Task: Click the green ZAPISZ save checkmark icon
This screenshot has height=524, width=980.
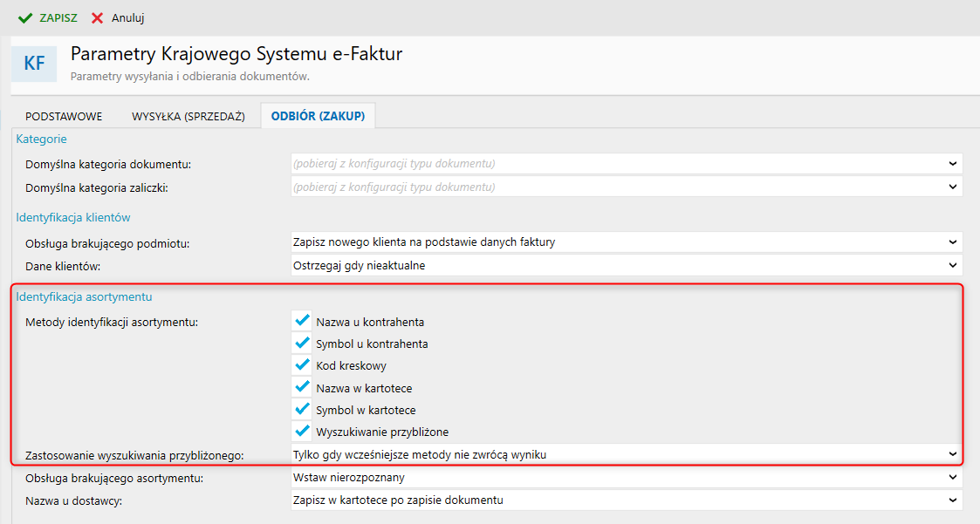Action: point(24,17)
